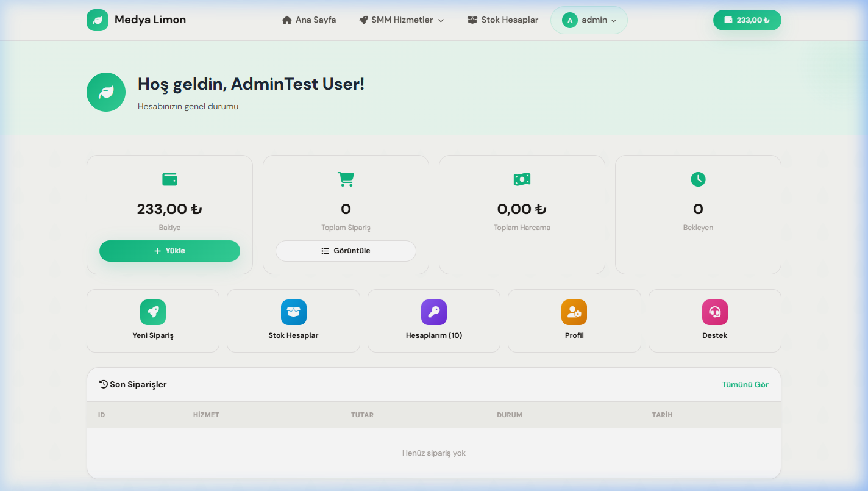Expand the SMM Hizmetler dropdown menu

click(402, 20)
